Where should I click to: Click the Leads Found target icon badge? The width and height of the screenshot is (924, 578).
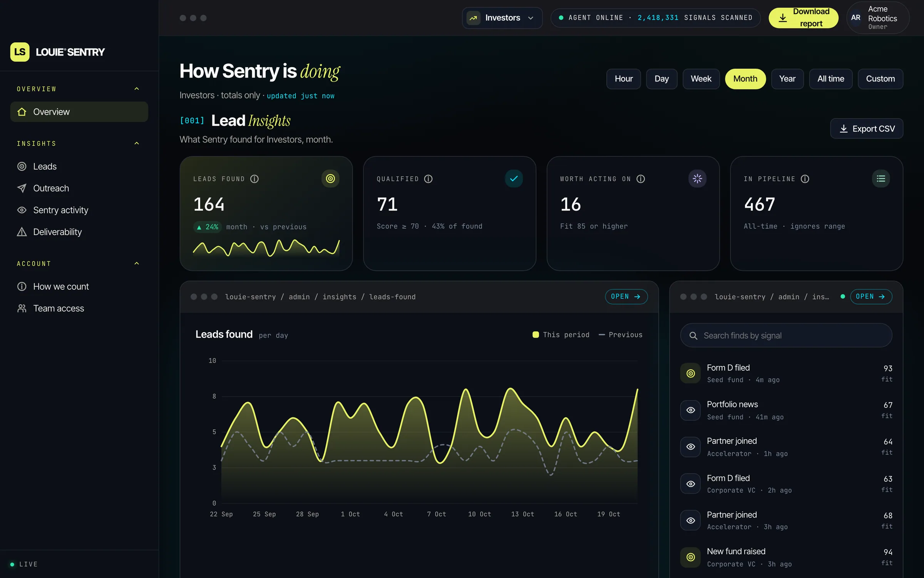tap(330, 178)
